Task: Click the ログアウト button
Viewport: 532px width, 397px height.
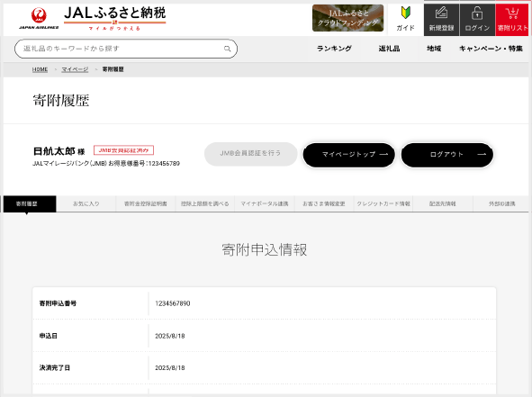Action: click(447, 155)
